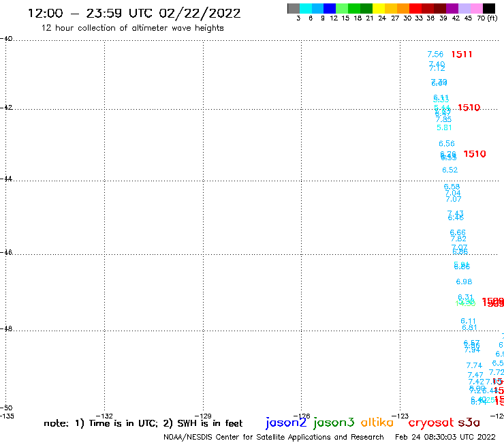Select the wave height value 5.81
Image resolution: width=504 pixels, height=443 pixels.
click(444, 127)
